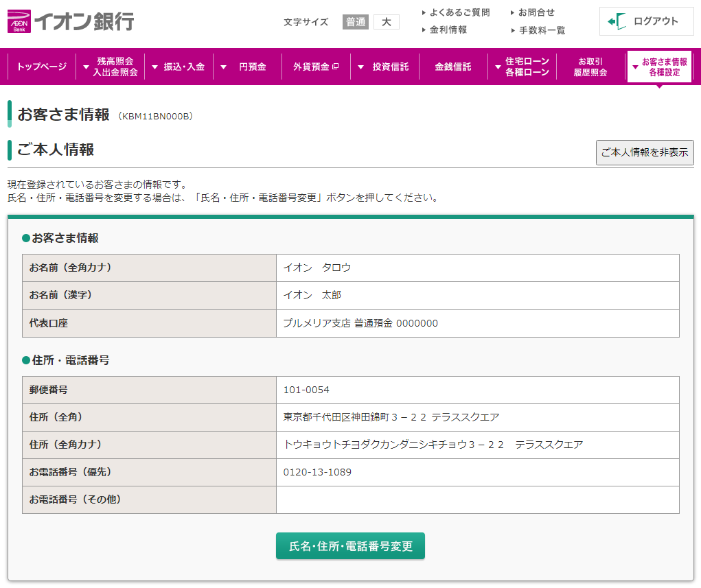Click external link icon beside 外貨預金
This screenshot has width=701, height=588.
(x=336, y=67)
